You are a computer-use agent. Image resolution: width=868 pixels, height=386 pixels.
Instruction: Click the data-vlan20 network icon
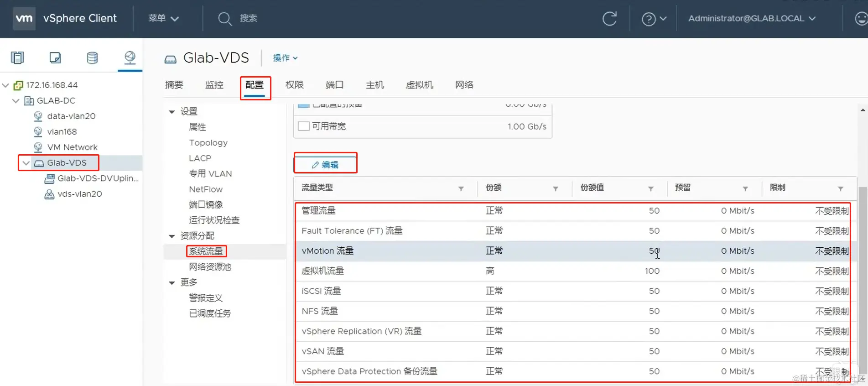tap(38, 116)
